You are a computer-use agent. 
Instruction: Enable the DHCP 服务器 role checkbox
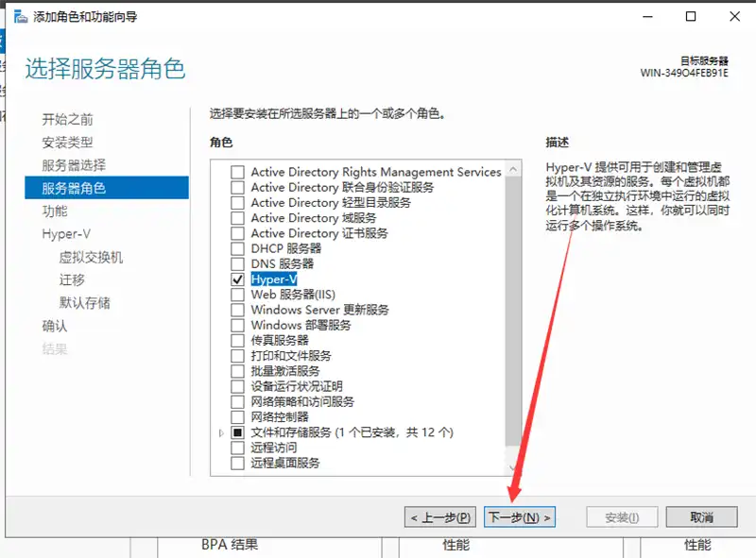(x=237, y=248)
